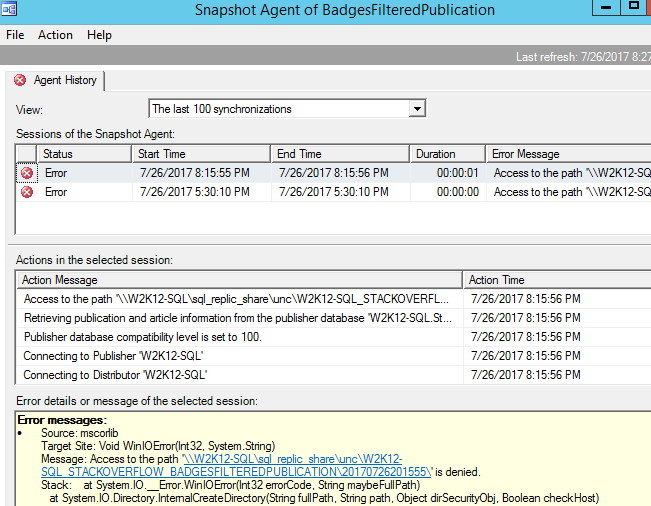This screenshot has width=651, height=506.
Task: Click the Action Message column header
Action: click(x=238, y=280)
